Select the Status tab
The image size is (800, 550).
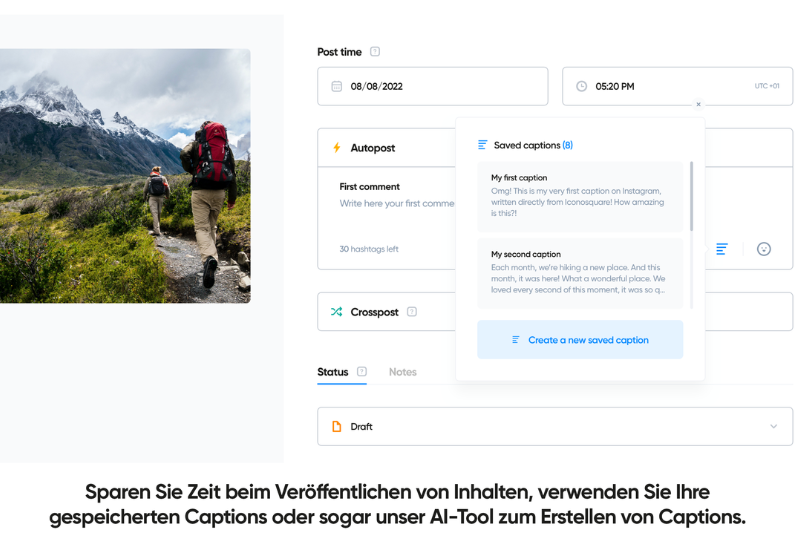coord(332,372)
